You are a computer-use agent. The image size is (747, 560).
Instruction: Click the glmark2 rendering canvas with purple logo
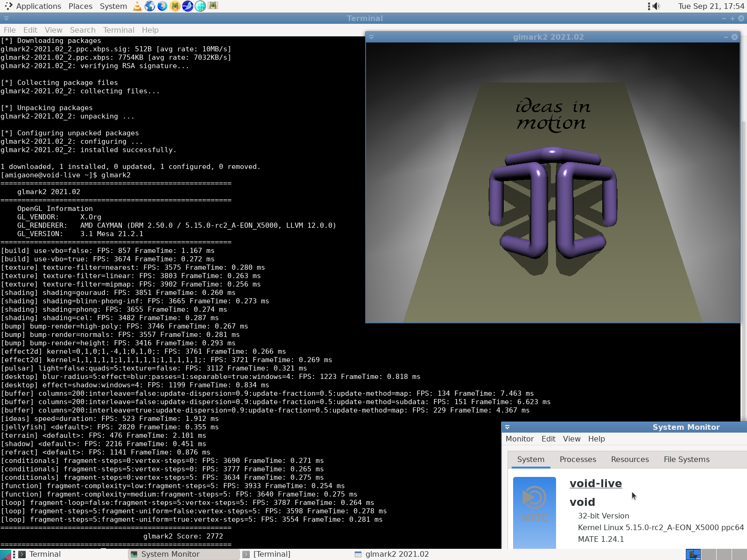coord(553,182)
